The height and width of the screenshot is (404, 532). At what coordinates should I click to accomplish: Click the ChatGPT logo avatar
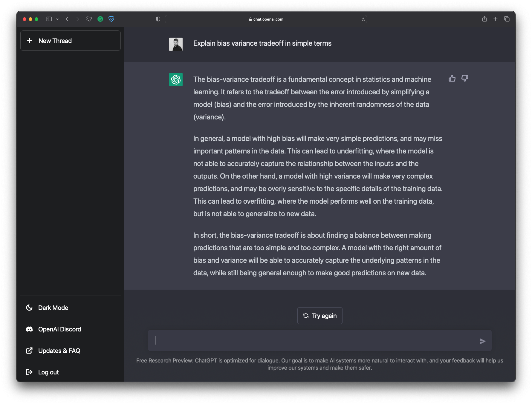[x=176, y=80]
